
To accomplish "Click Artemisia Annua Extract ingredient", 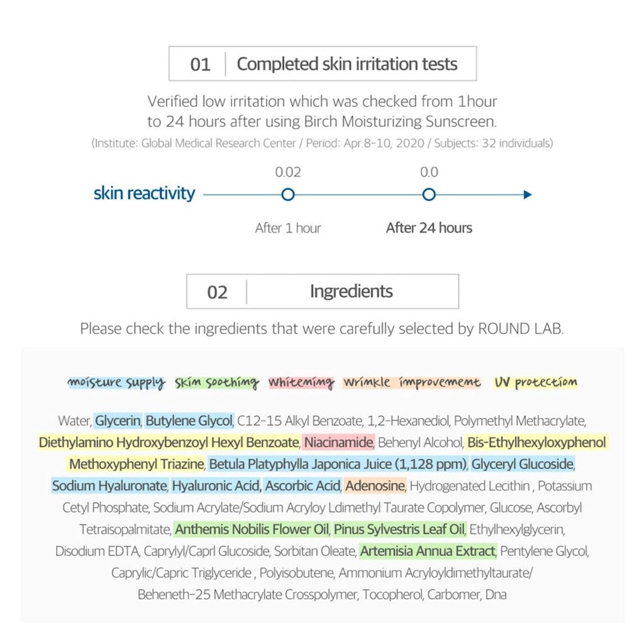I will 428,551.
